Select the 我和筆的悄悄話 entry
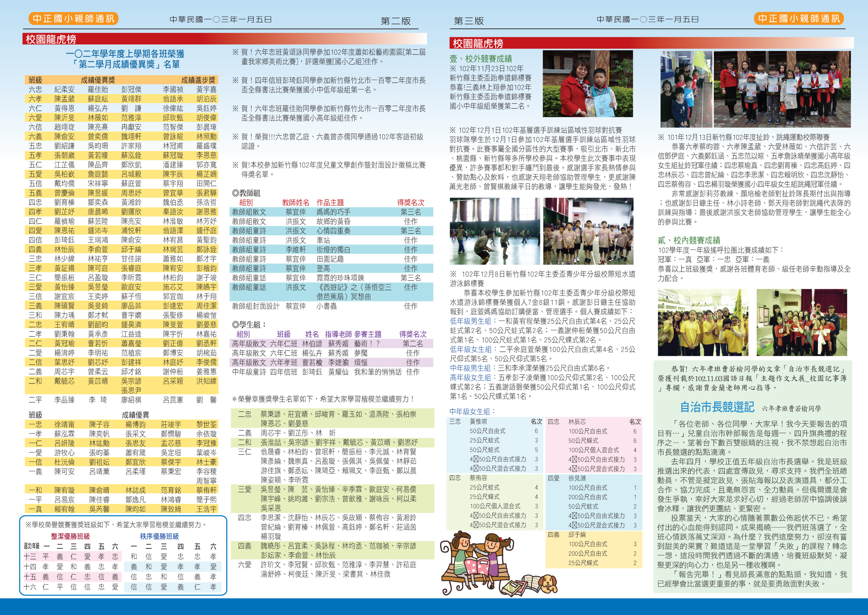 [x=378, y=372]
